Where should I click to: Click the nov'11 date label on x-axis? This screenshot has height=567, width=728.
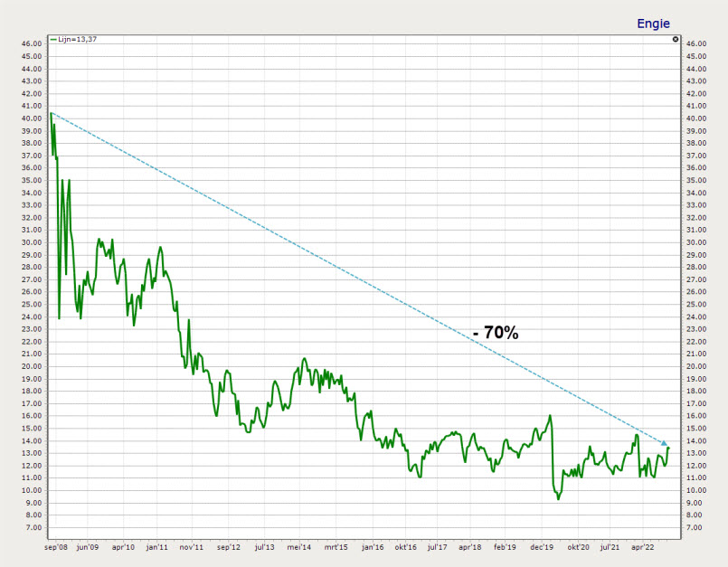[191, 547]
